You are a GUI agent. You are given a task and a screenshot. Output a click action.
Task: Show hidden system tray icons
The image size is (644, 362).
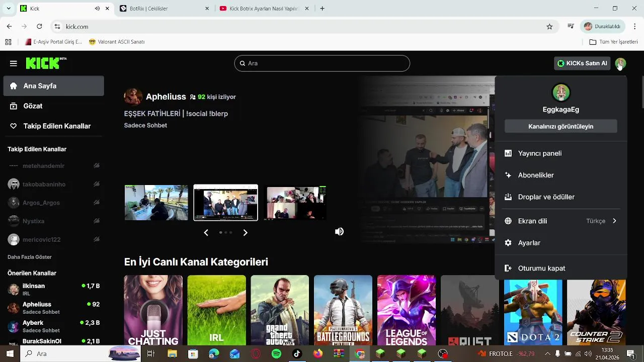(546, 354)
